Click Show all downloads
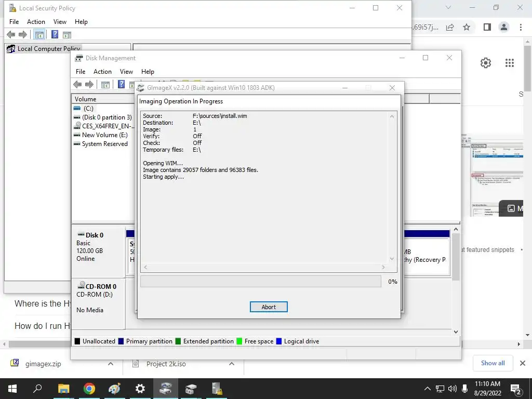This screenshot has height=399, width=532. point(493,363)
